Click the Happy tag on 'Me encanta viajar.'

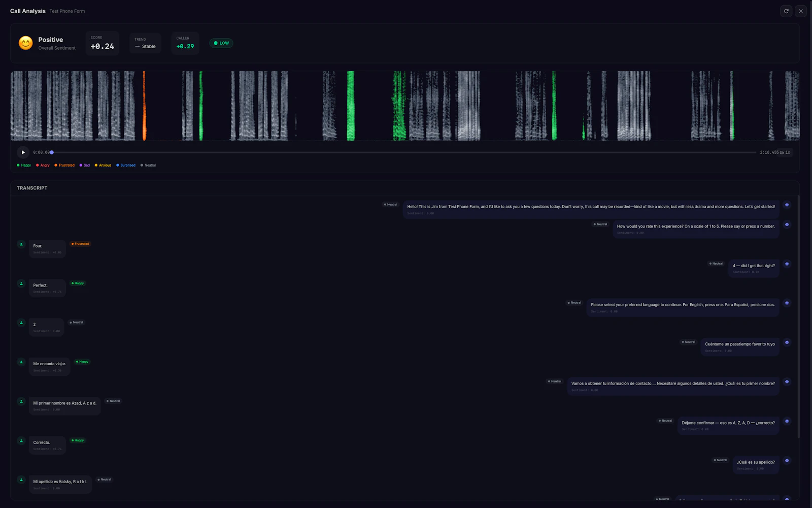(x=82, y=362)
